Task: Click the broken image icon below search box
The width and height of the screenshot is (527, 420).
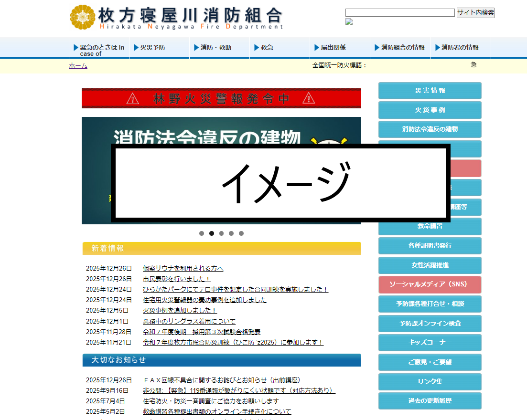Action: [349, 22]
